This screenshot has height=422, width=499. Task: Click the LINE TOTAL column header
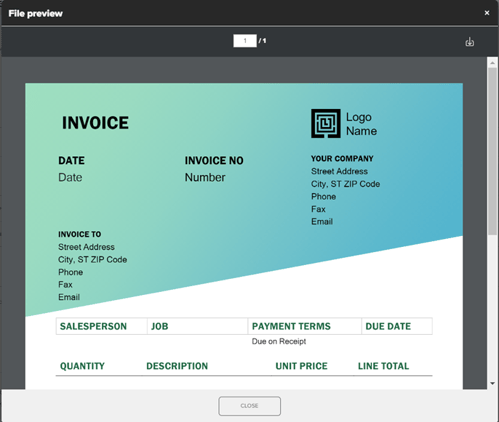point(383,366)
